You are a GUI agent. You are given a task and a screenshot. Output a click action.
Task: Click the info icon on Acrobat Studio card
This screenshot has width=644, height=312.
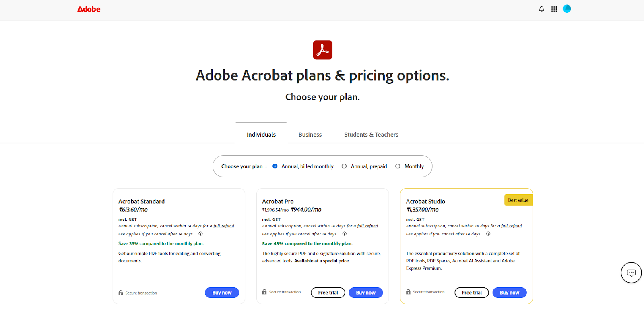[x=488, y=234]
